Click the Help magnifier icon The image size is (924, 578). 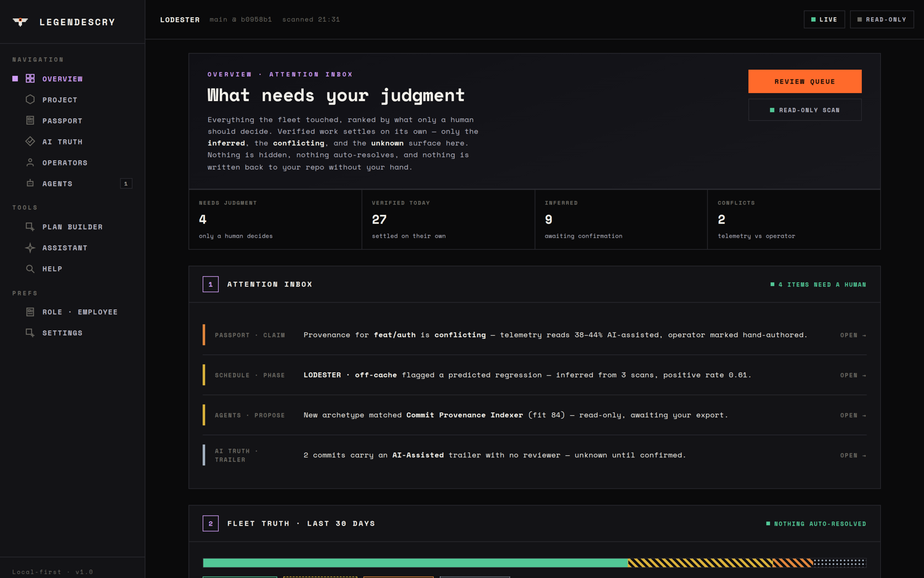30,269
